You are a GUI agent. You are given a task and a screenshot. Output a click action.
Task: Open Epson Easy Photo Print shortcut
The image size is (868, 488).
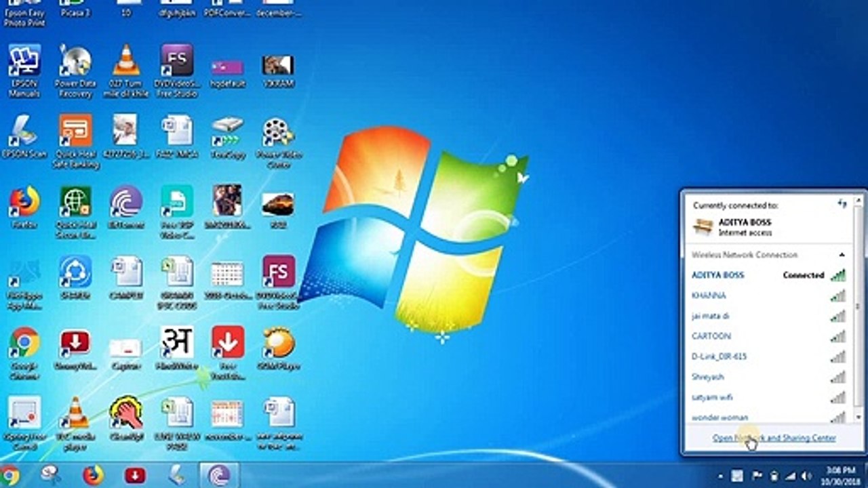[x=24, y=13]
